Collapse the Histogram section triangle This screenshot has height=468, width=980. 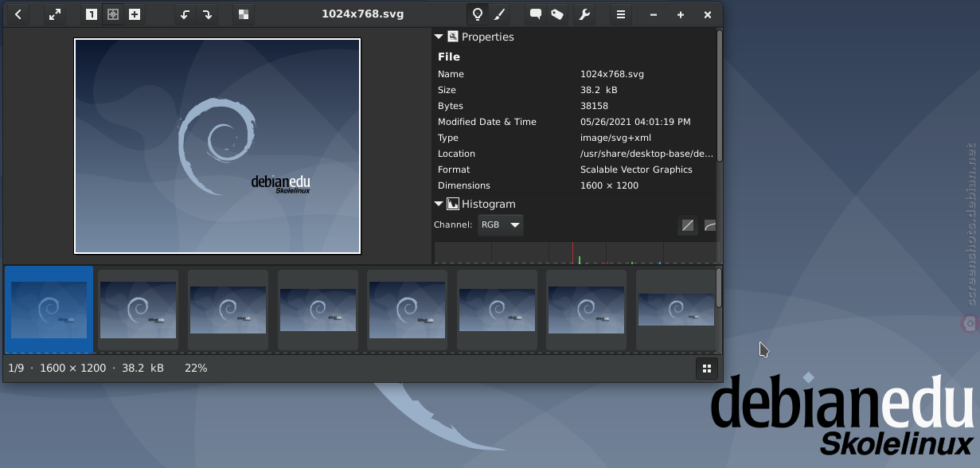click(x=439, y=204)
